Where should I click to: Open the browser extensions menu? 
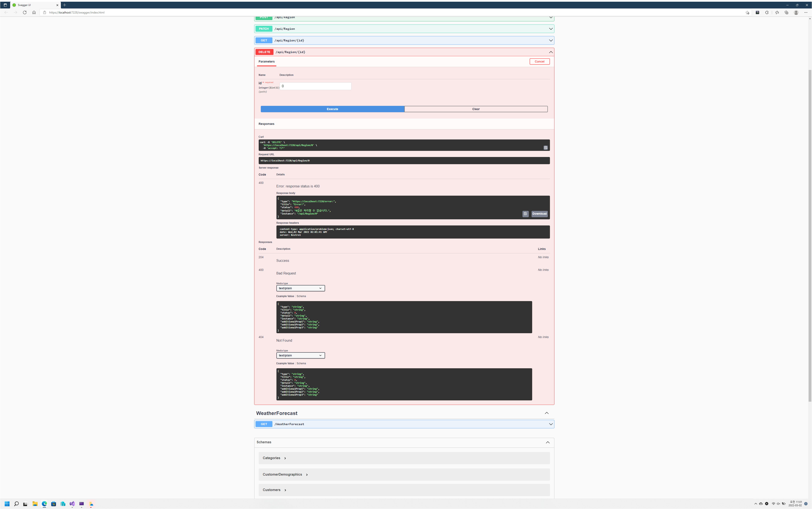point(767,12)
